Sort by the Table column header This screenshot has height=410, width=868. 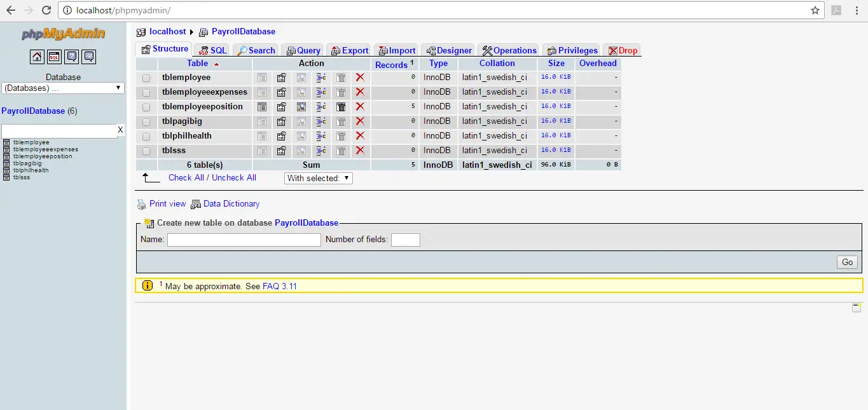197,63
